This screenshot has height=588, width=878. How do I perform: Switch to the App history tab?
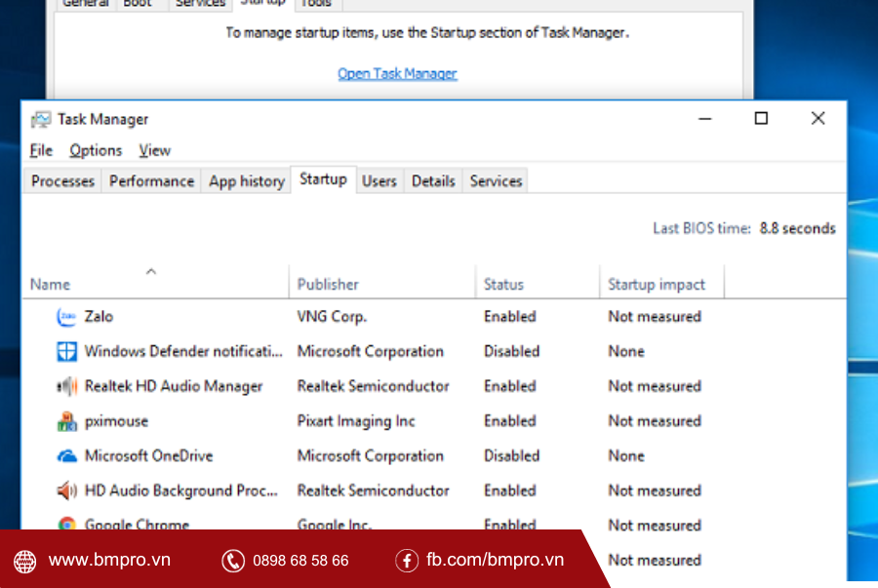tap(247, 180)
